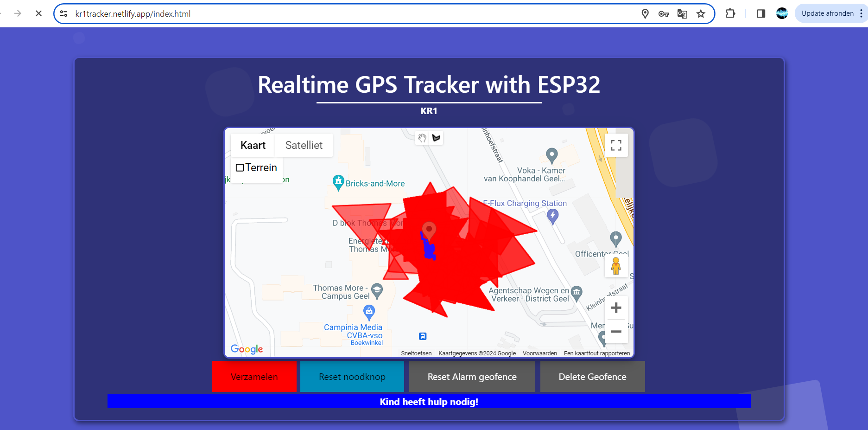Switch to Kaart map view
Screen dimensions: 868x430
click(x=253, y=145)
